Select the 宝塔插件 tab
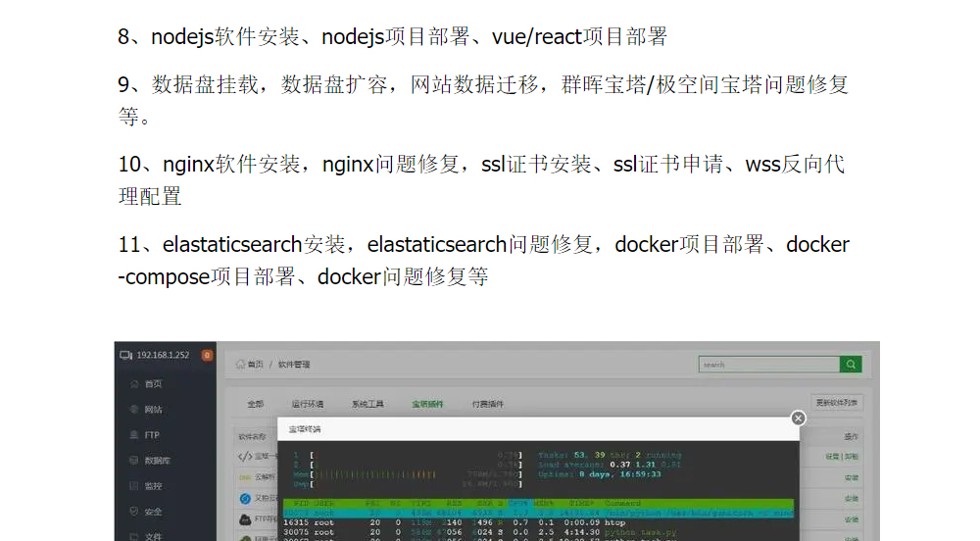980x541 pixels. tap(427, 404)
